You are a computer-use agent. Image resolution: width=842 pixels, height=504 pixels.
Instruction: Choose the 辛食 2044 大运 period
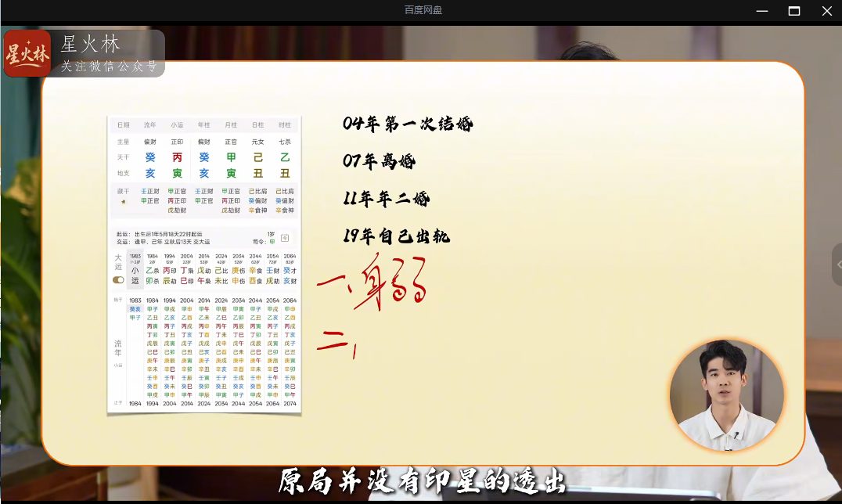point(256,269)
